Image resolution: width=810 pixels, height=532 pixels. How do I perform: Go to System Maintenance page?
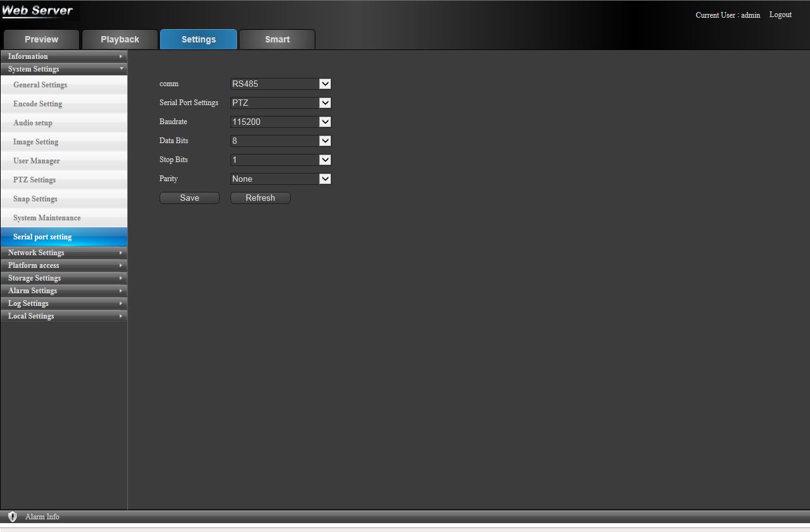pos(47,218)
